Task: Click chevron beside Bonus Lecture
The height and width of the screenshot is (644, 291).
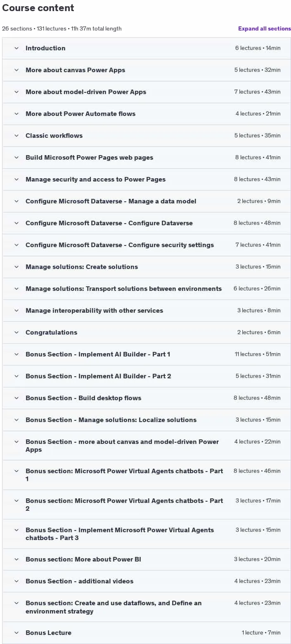Action: point(17,633)
